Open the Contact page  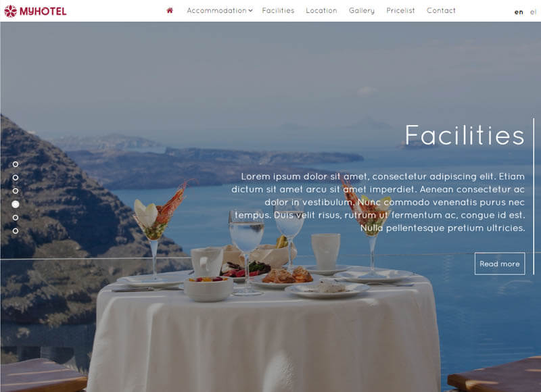441,11
